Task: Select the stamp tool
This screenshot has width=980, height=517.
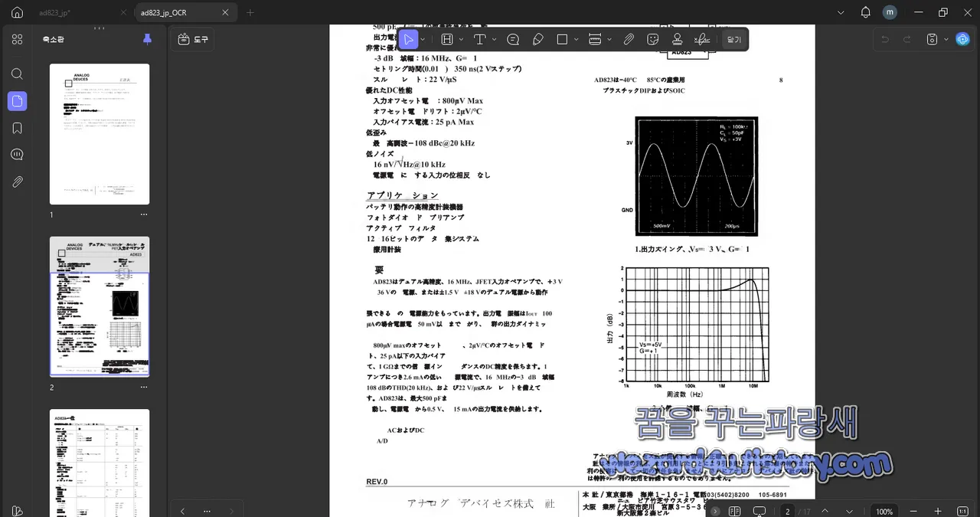Action: 677,39
